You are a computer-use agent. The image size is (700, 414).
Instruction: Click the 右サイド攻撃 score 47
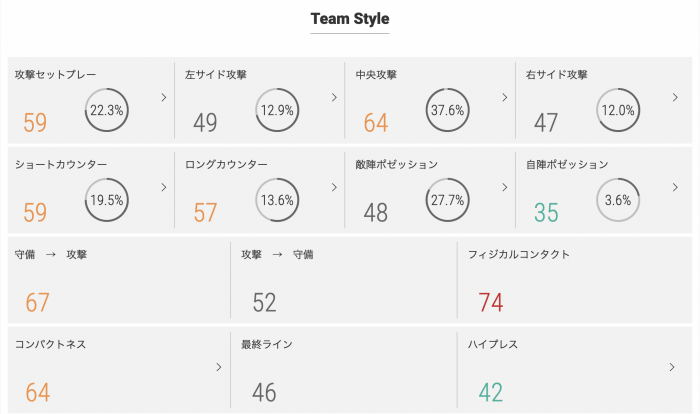tap(546, 123)
